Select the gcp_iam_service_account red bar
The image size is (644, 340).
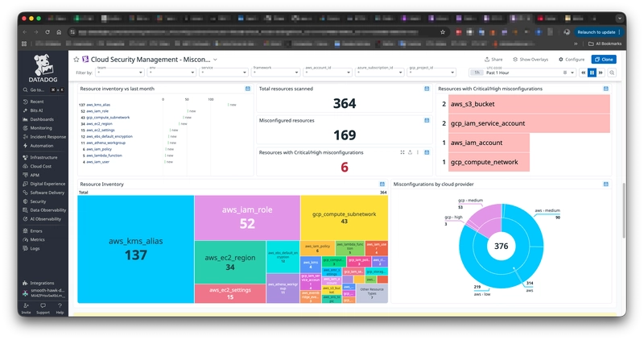[x=529, y=123]
